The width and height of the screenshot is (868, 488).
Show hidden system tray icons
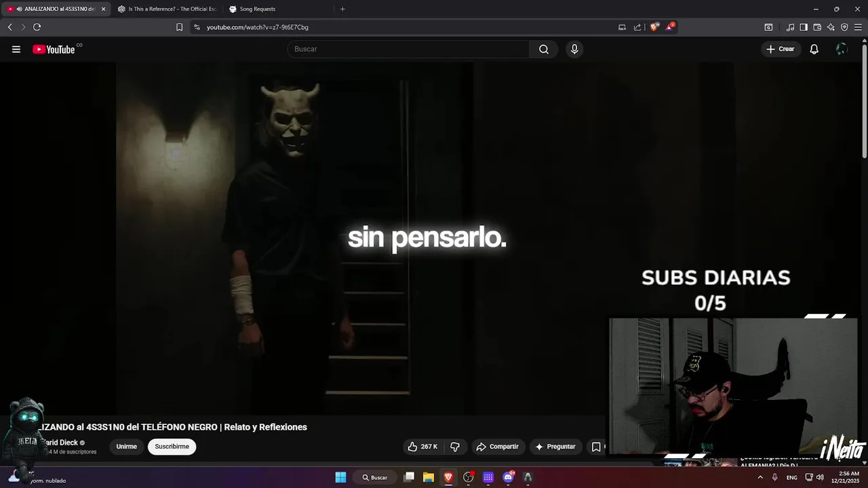pos(759,477)
